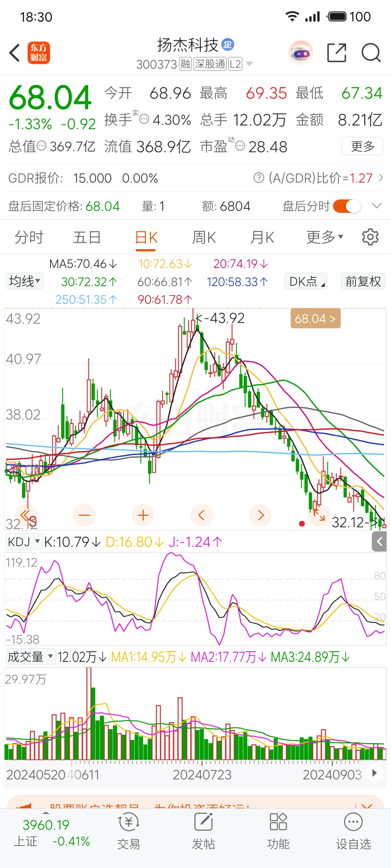Tap the MA3:24.89万 volume legend
391x868 pixels.
click(x=310, y=656)
